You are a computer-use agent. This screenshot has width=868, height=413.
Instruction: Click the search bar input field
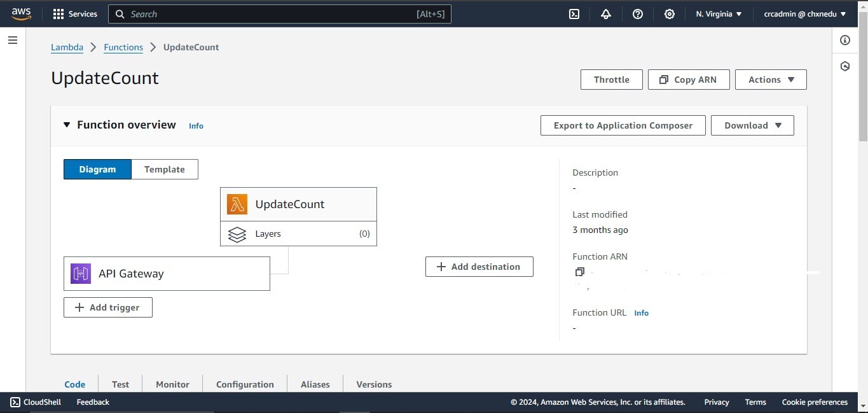[280, 14]
